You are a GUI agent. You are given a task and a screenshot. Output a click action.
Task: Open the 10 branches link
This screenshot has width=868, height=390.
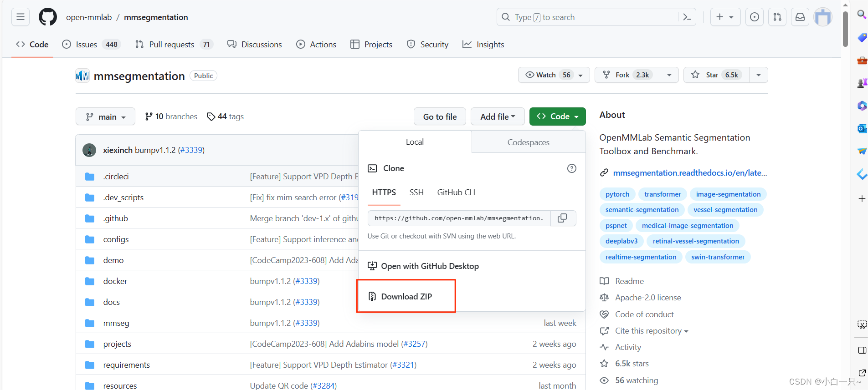point(171,116)
